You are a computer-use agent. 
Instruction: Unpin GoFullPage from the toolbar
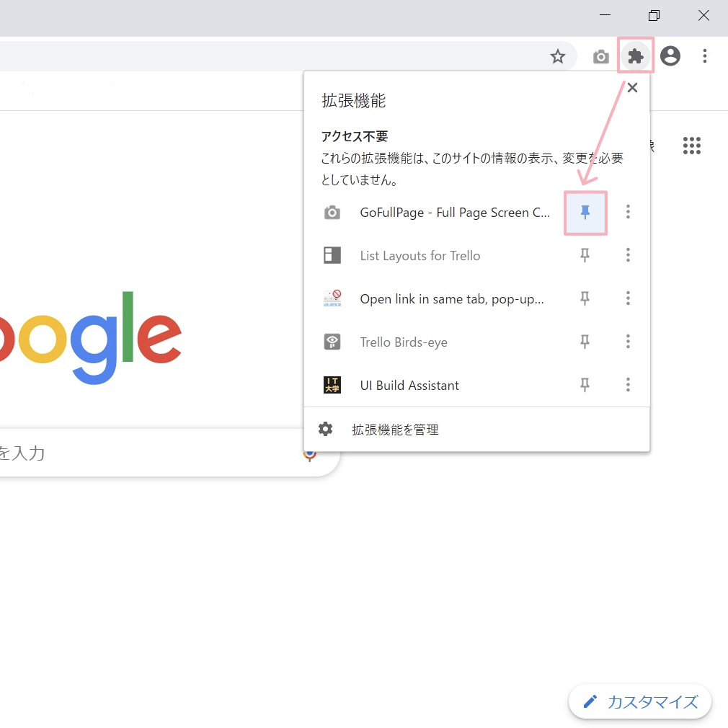tap(585, 212)
